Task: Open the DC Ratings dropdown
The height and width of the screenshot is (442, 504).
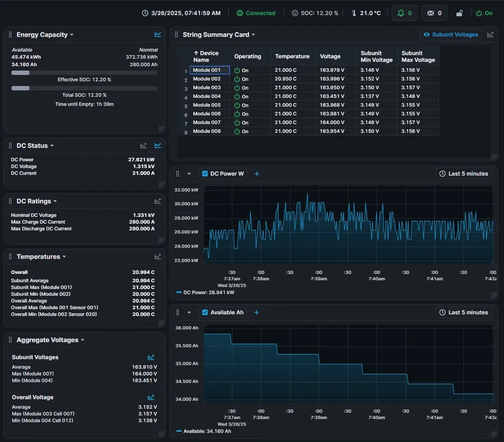Action: point(55,202)
